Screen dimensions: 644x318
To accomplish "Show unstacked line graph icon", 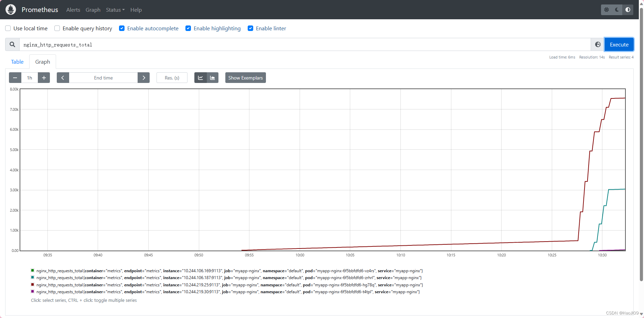I will pyautogui.click(x=201, y=78).
